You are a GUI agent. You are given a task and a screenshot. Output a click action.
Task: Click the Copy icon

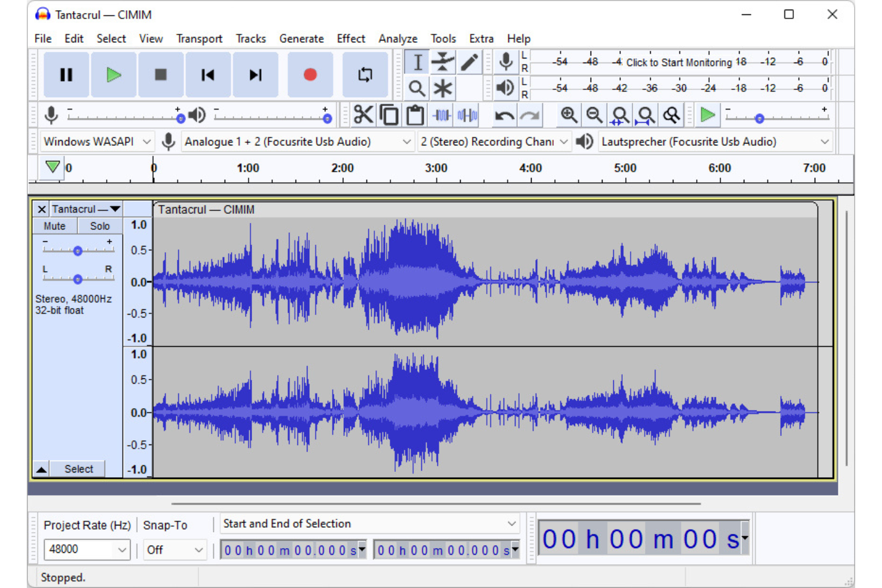[x=389, y=114]
